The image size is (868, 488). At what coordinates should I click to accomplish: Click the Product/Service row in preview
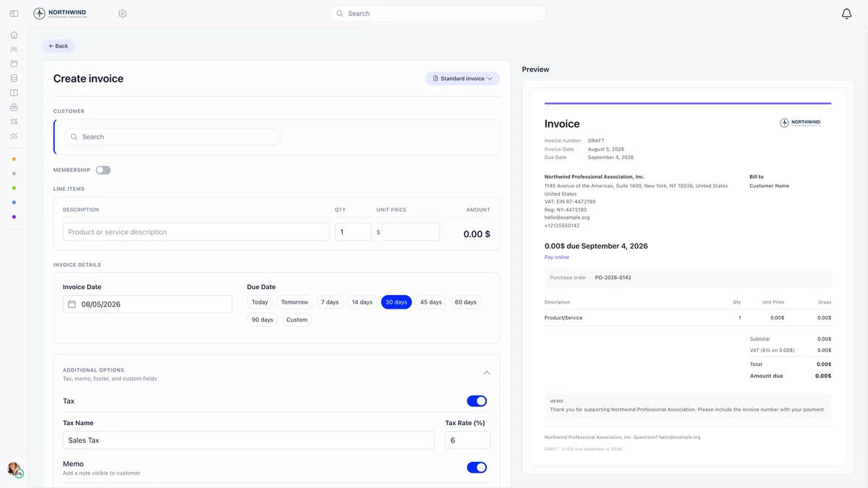point(688,318)
